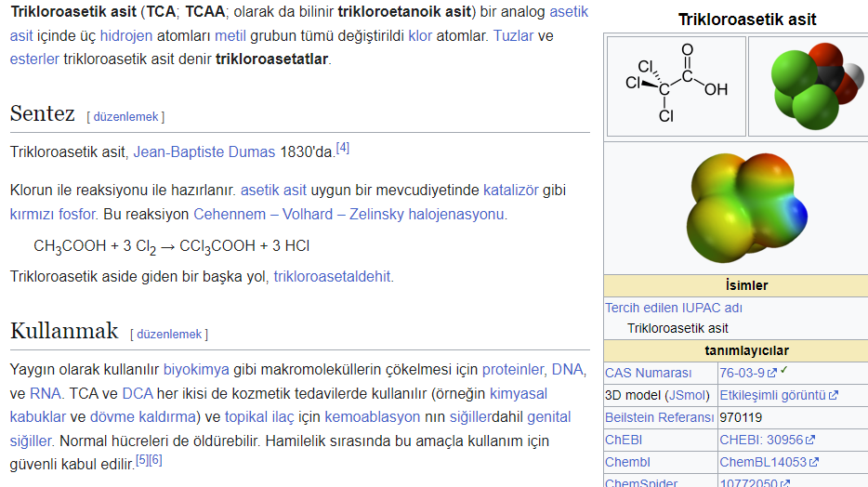
Task: Jump to citation [4]
Action: (343, 148)
